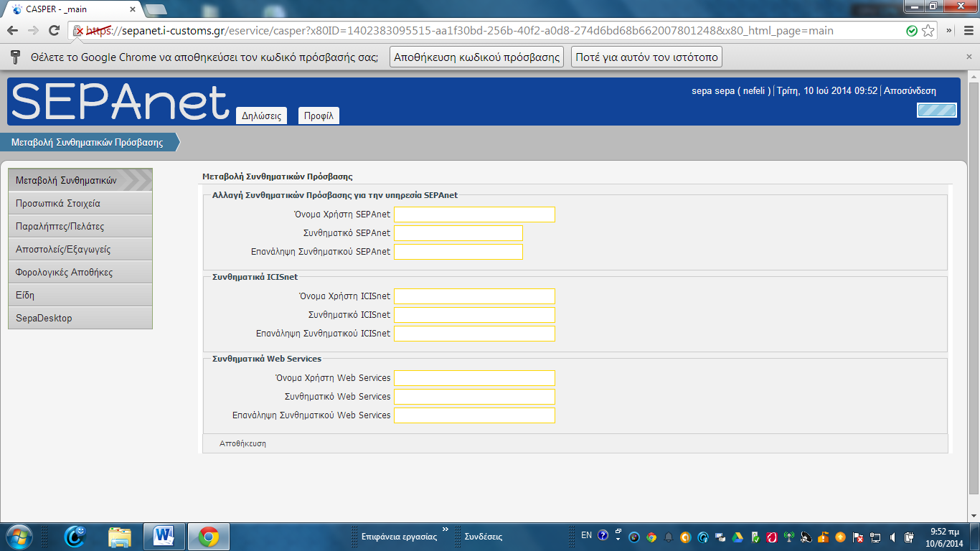The image size is (980, 551).
Task: Switch to Microsoft Word in the taskbar
Action: 164,537
